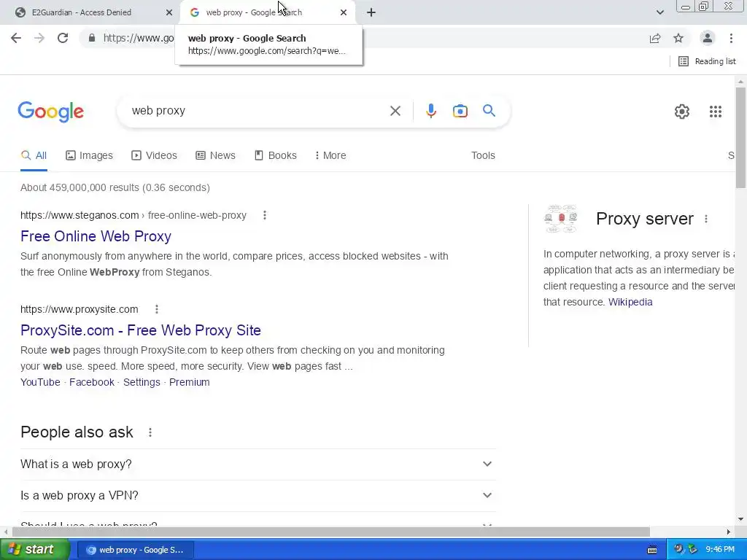Screen dimensions: 747x560
Task: Click the vertical scrollbar thumb
Action: (740, 137)
